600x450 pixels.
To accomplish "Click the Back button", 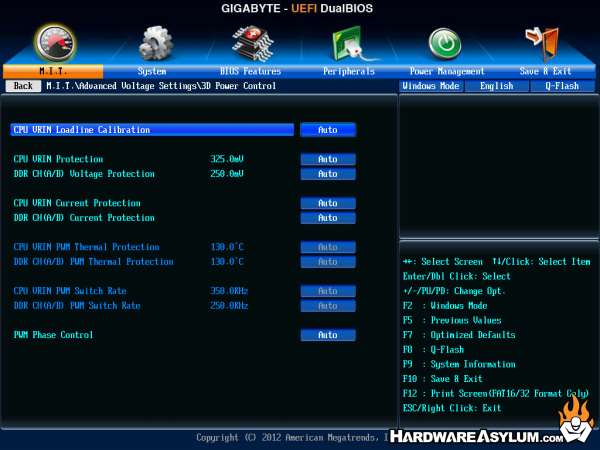I will pyautogui.click(x=23, y=86).
